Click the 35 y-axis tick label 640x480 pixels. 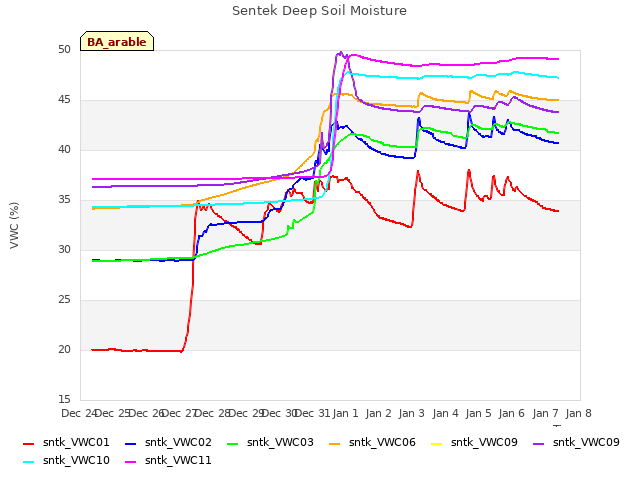(64, 200)
